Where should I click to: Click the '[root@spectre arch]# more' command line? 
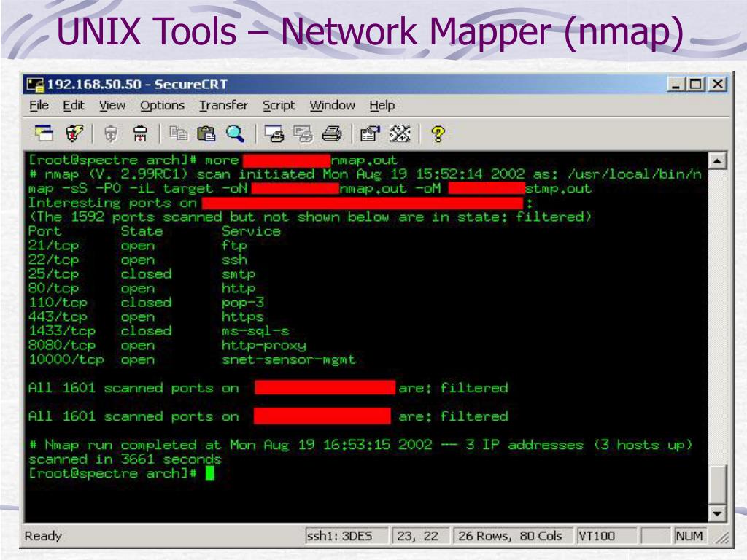213,160
